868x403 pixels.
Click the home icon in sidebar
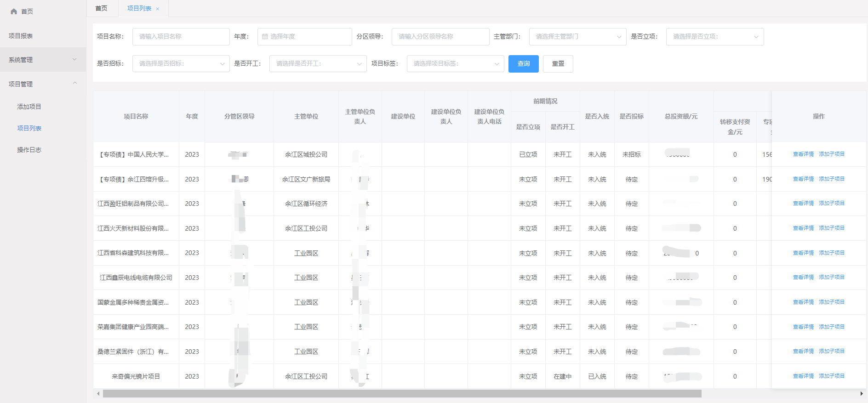pyautogui.click(x=14, y=11)
